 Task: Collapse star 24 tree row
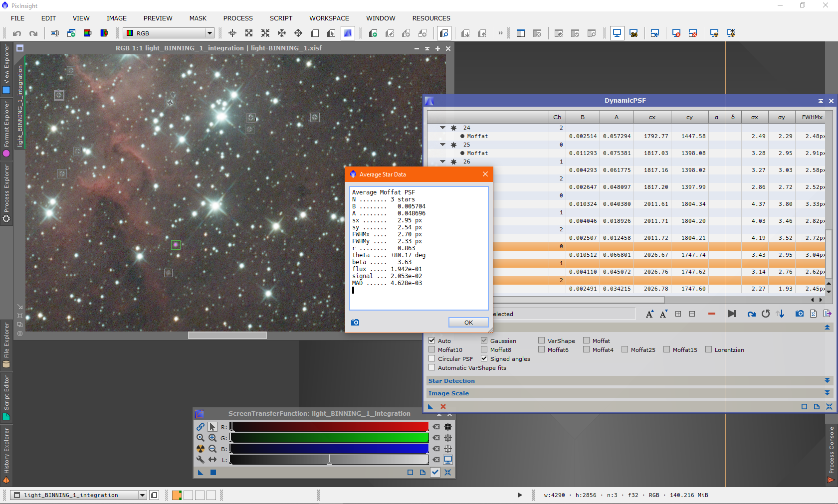coord(443,128)
